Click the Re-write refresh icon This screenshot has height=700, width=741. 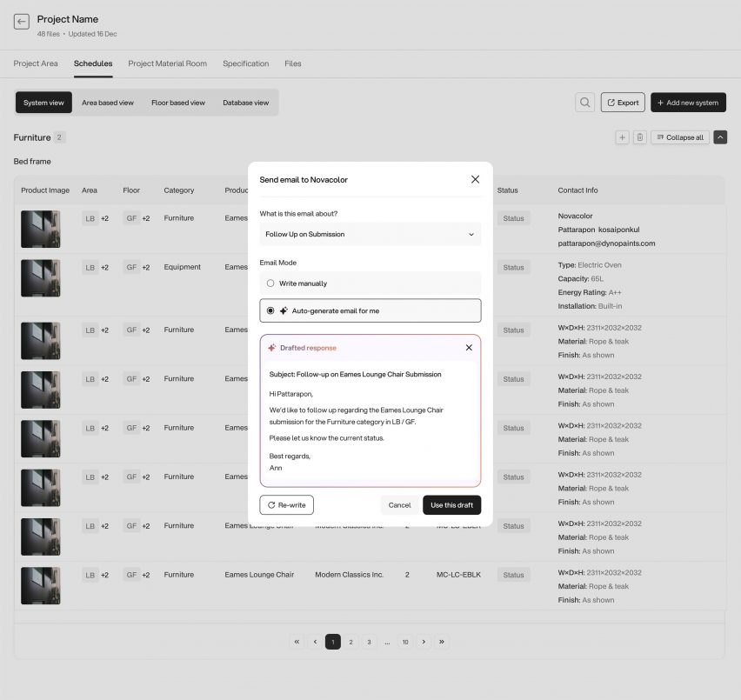pyautogui.click(x=271, y=504)
